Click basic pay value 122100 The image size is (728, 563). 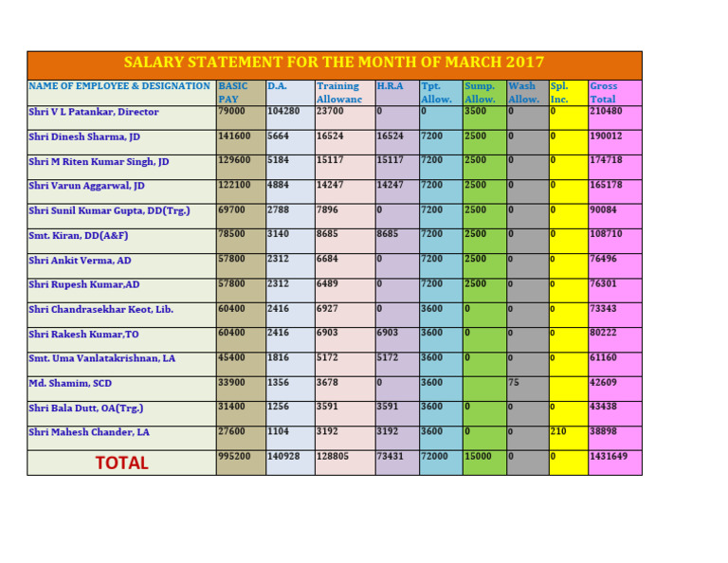[234, 185]
